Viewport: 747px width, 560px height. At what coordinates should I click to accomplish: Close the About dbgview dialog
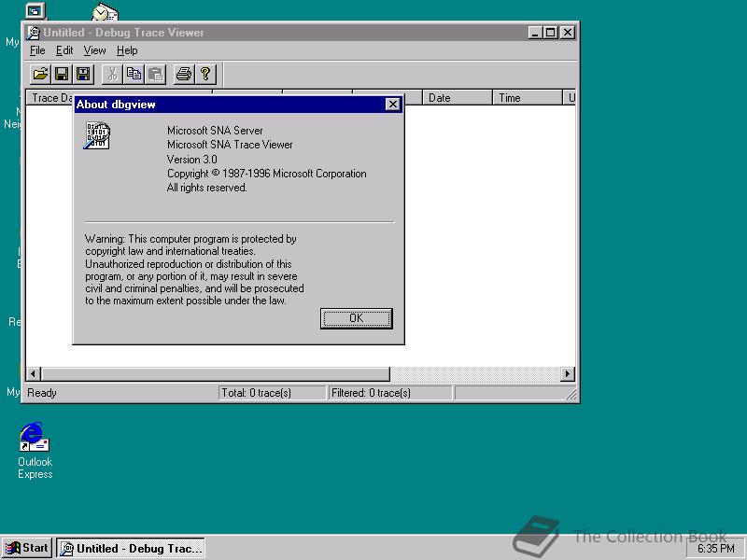392,105
